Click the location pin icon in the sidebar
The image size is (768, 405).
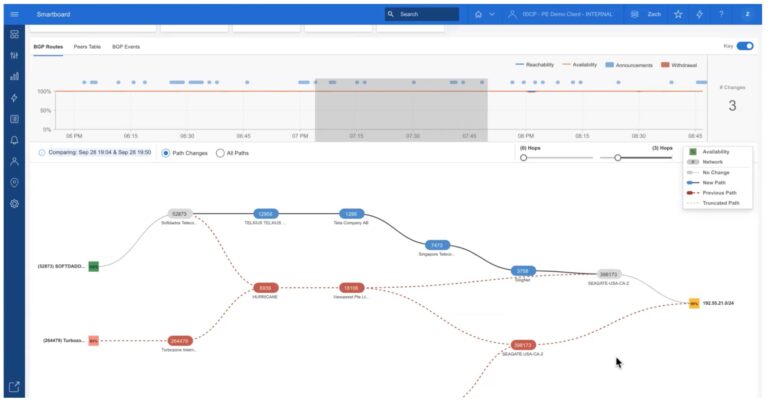[14, 182]
